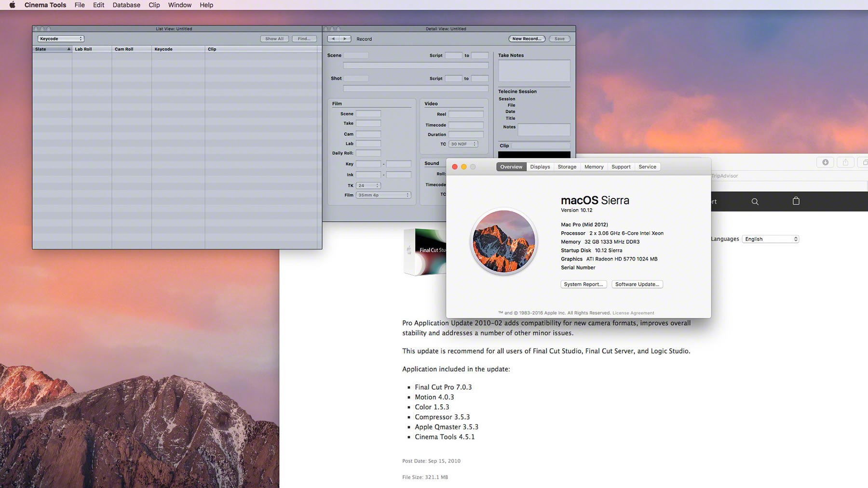Click the Find... button in List View

click(304, 39)
